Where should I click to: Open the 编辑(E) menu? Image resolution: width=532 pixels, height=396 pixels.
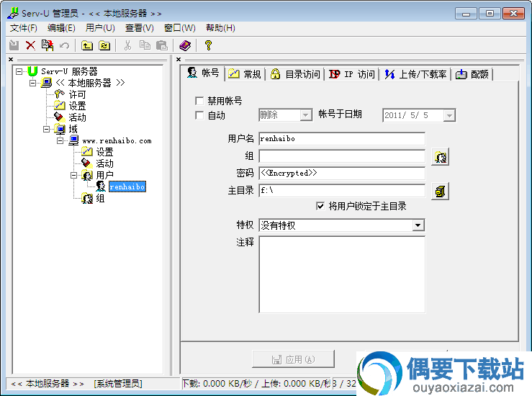[61, 28]
